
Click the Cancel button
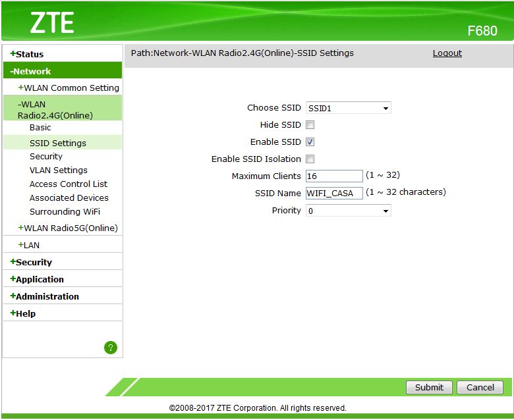(480, 387)
